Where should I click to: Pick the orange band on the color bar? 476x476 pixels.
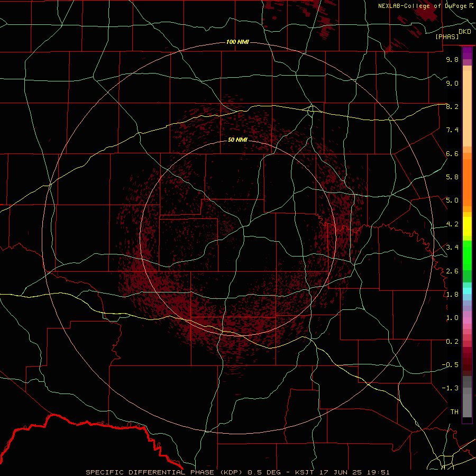click(x=467, y=182)
